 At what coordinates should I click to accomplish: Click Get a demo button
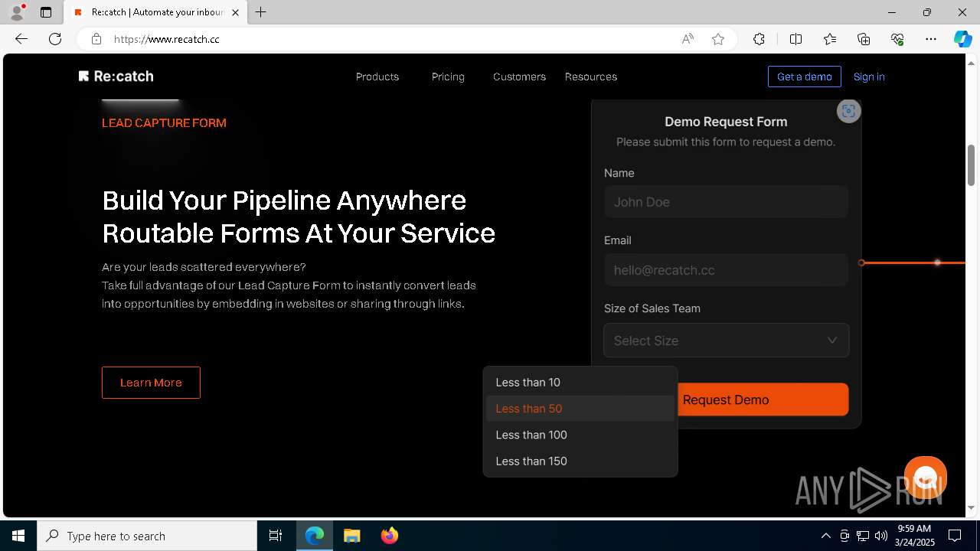pyautogui.click(x=805, y=77)
